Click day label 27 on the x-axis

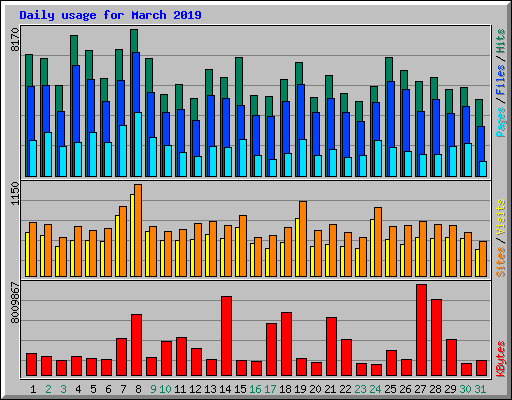pos(420,389)
